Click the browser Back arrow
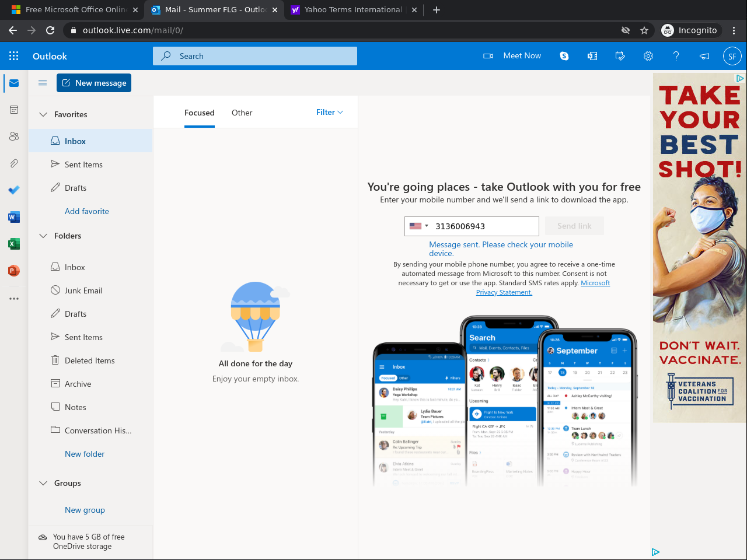Screen dimensions: 747x560 tap(13, 30)
